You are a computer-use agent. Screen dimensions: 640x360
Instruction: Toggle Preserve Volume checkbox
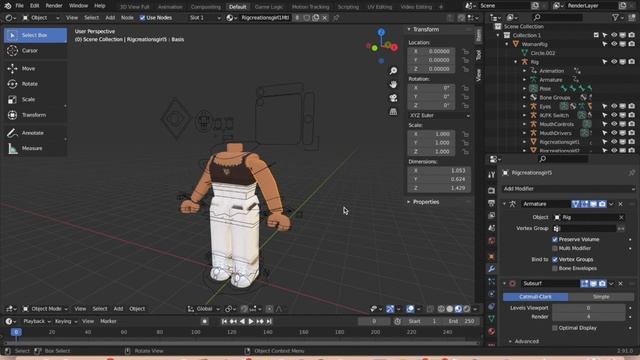click(555, 240)
